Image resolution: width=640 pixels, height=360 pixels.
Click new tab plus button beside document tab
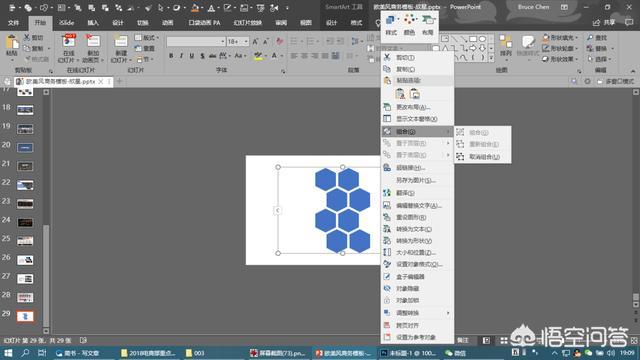click(x=120, y=81)
